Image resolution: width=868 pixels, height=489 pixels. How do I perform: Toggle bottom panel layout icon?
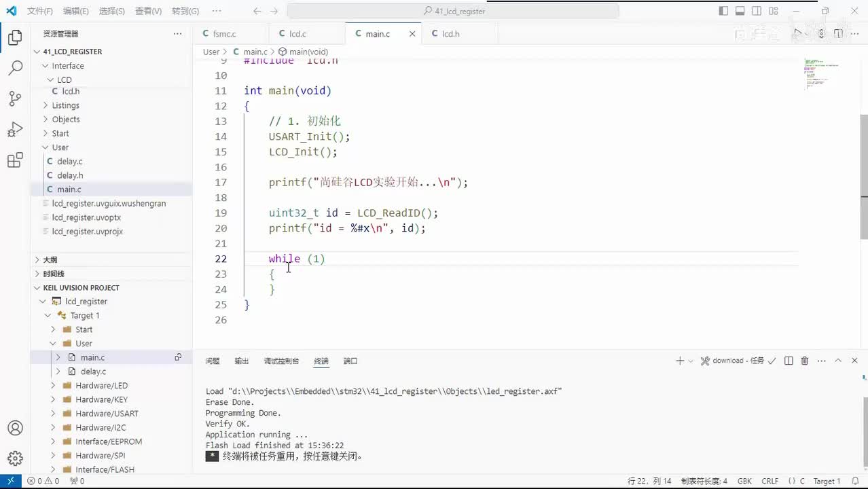tap(740, 11)
